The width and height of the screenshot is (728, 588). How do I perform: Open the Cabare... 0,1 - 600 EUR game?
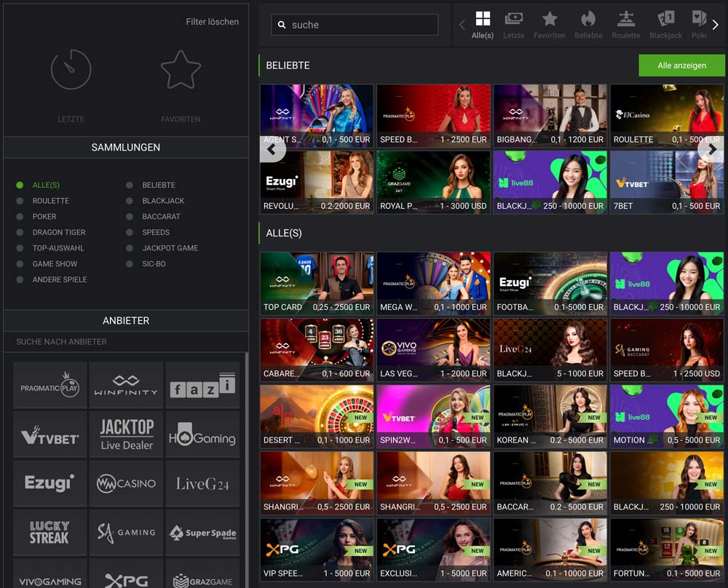coord(317,350)
